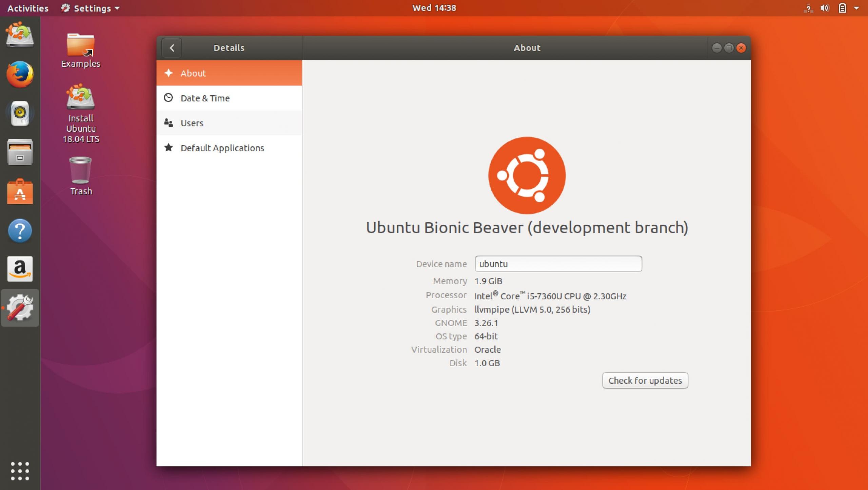Open the Files application in the dock

(19, 152)
